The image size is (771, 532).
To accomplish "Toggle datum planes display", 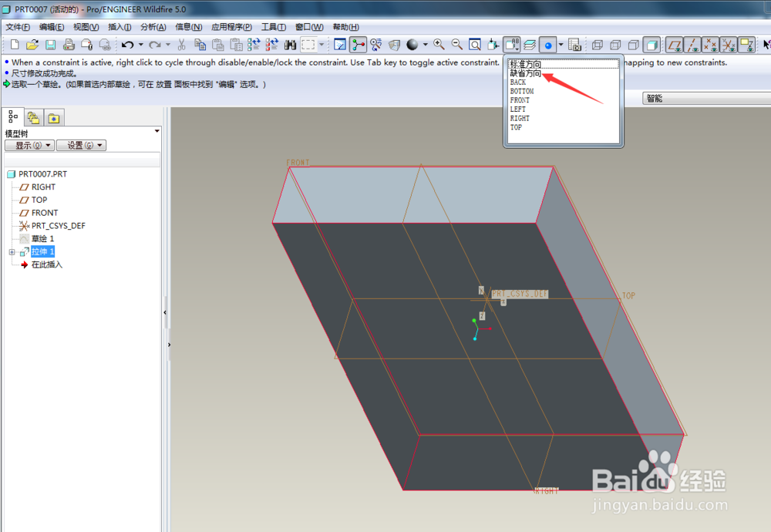I will pyautogui.click(x=674, y=45).
